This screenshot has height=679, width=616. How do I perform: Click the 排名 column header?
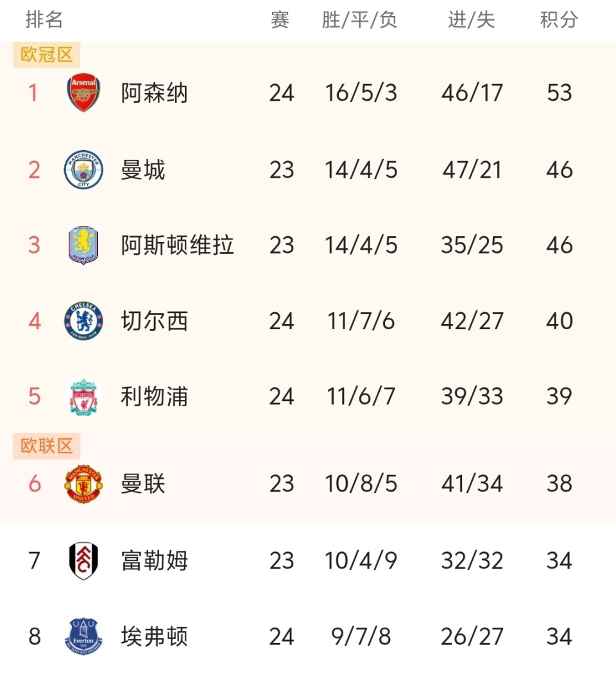click(x=44, y=20)
